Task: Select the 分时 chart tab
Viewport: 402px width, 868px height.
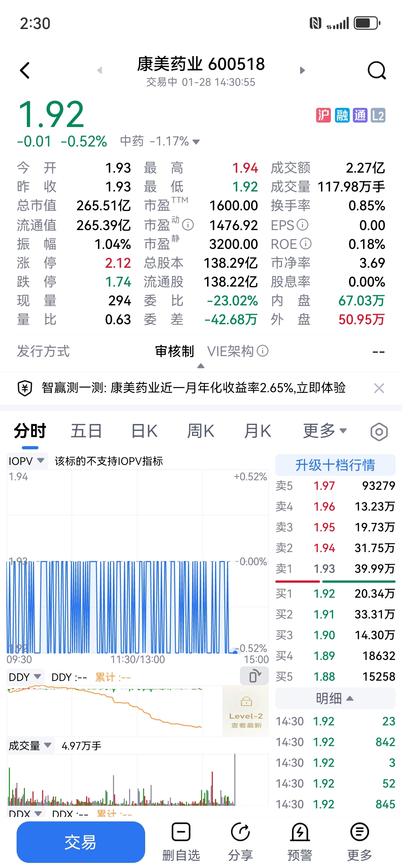Action: pos(30,431)
